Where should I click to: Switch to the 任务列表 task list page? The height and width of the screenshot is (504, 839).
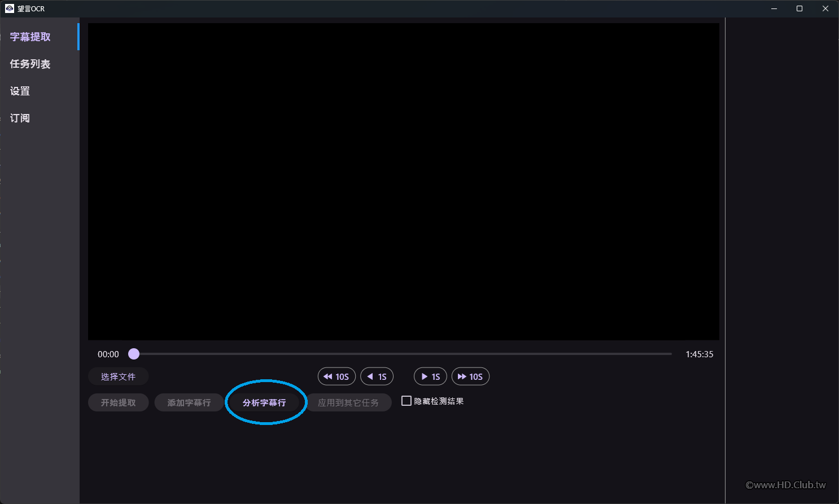[29, 64]
